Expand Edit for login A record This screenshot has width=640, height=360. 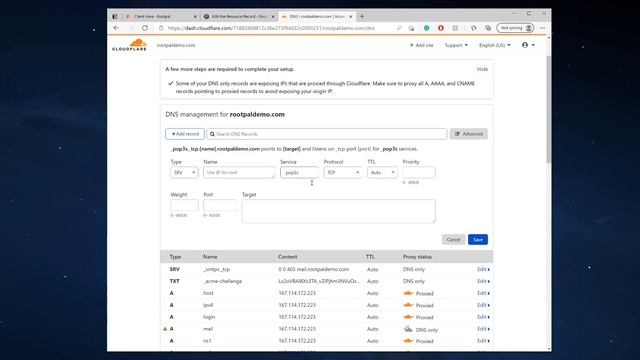click(x=483, y=317)
